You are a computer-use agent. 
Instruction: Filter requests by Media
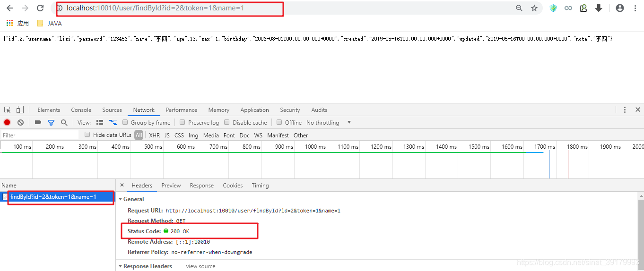[x=211, y=135]
